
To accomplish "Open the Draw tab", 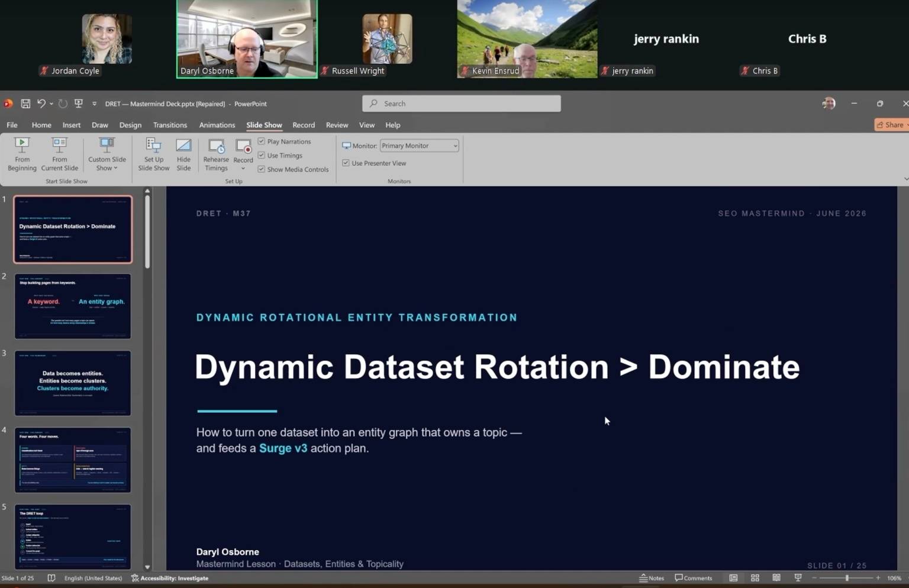I will click(100, 125).
